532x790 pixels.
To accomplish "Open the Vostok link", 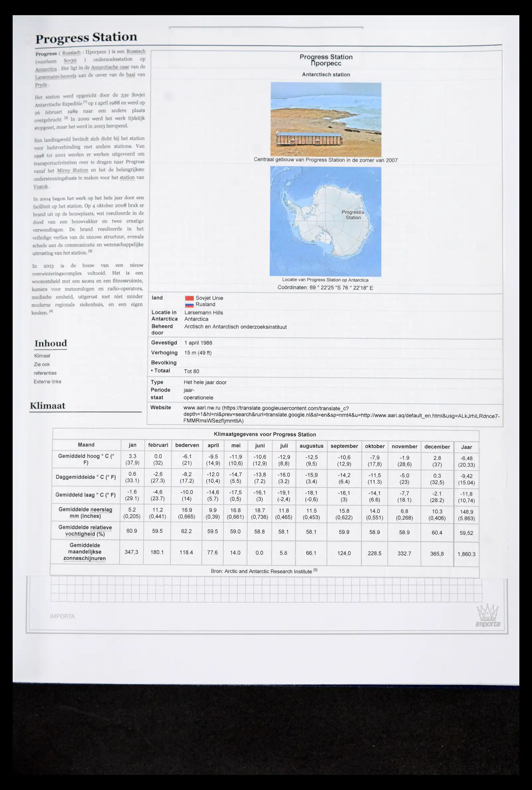I will (x=41, y=186).
